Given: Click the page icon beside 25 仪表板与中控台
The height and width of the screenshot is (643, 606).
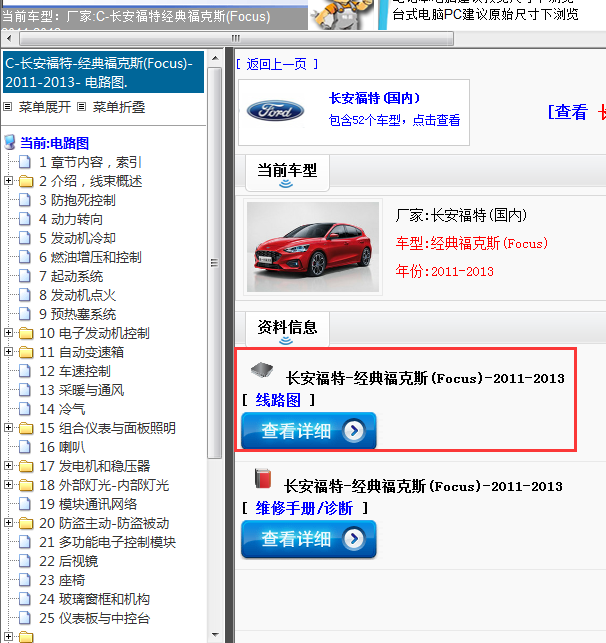Looking at the screenshot, I should point(25,618).
